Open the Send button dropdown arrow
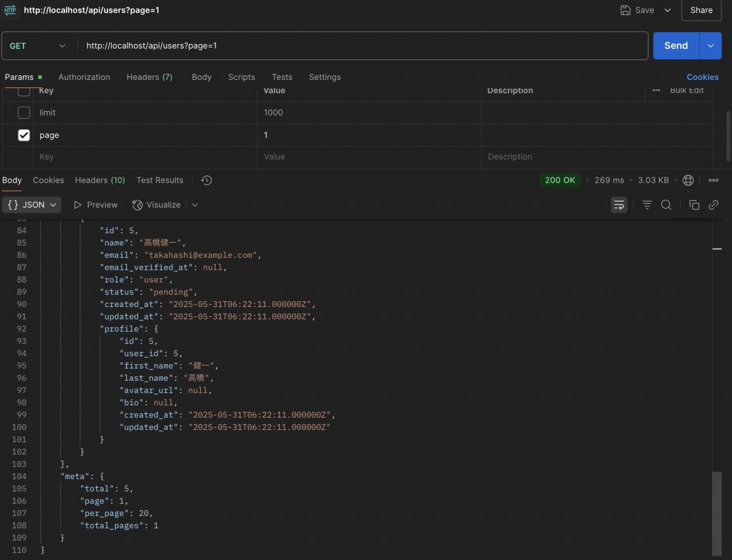This screenshot has width=732, height=560. pyautogui.click(x=711, y=46)
